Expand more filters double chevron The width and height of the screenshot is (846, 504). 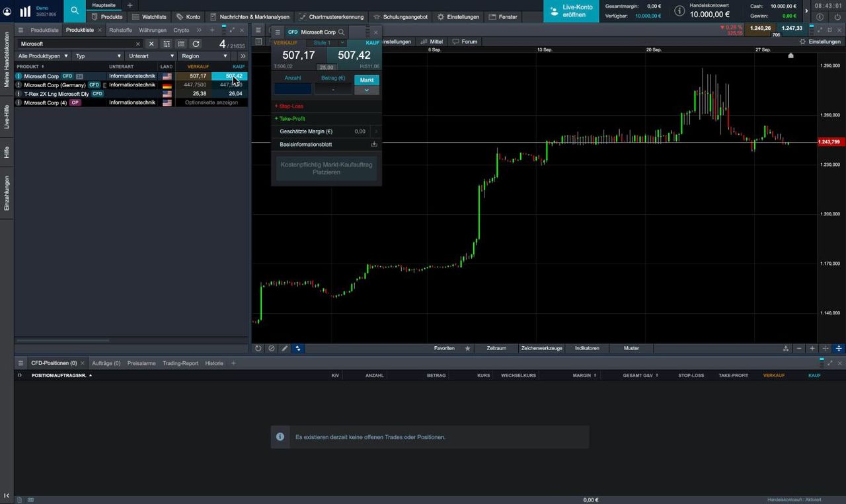[x=243, y=56]
